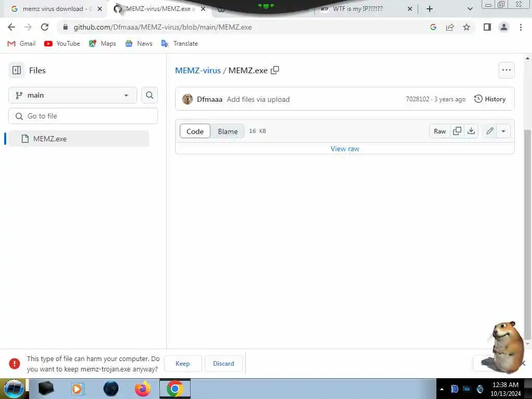Click the address bar URL

[163, 27]
